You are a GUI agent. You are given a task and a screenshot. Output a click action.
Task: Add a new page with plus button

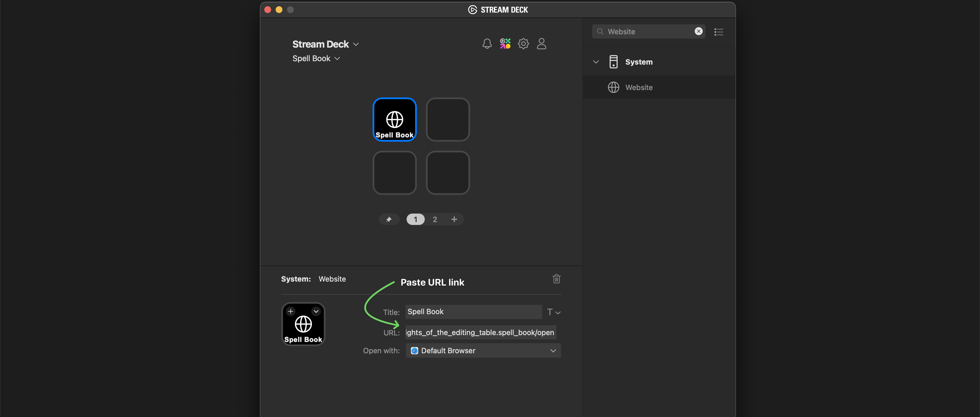454,219
